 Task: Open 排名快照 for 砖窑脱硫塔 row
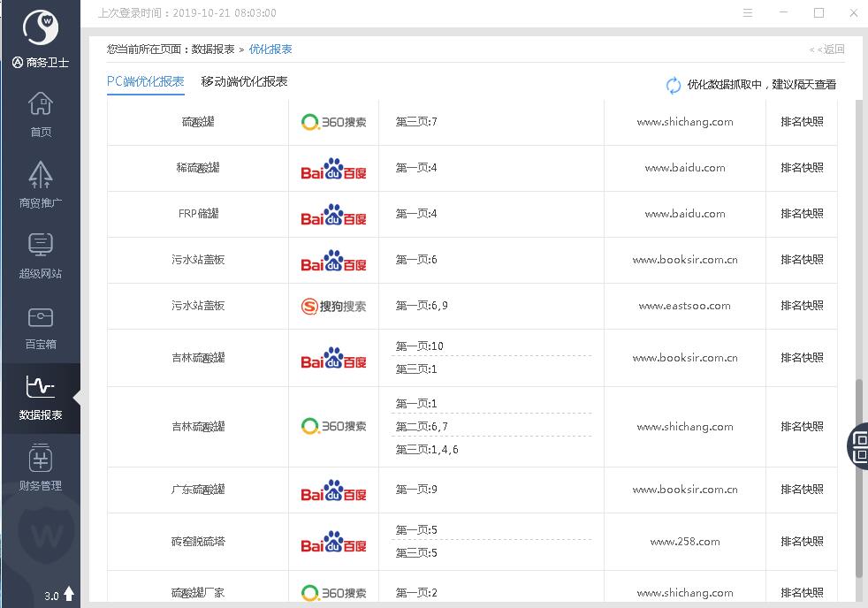(802, 541)
